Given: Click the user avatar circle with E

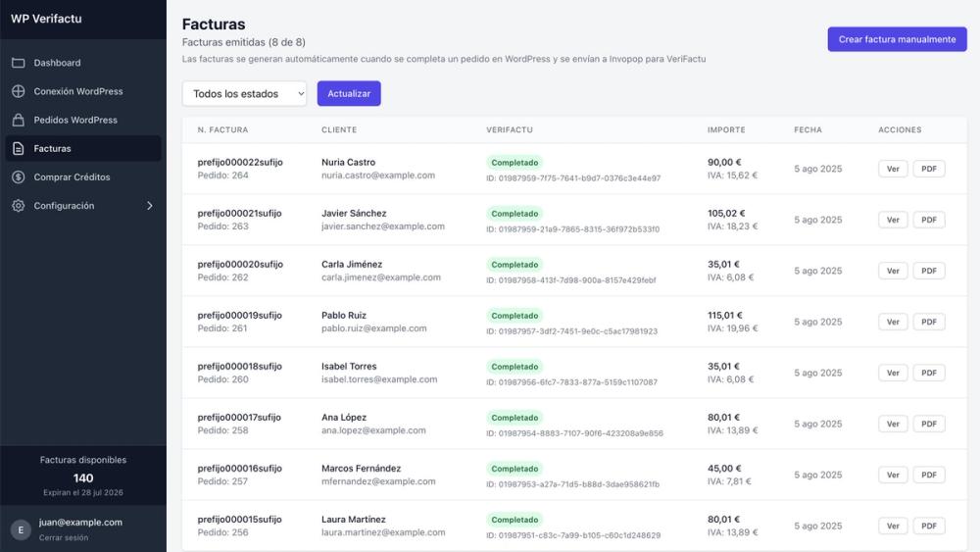Looking at the screenshot, I should [x=21, y=529].
